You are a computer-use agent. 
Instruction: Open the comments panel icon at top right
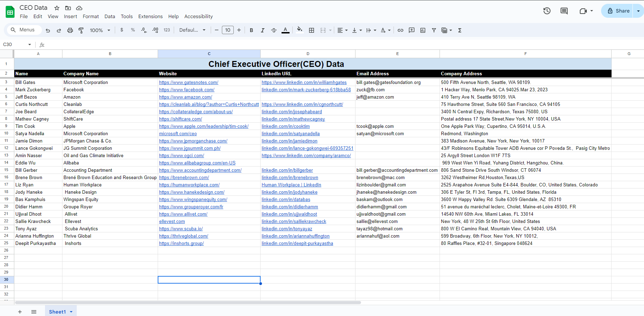(564, 11)
